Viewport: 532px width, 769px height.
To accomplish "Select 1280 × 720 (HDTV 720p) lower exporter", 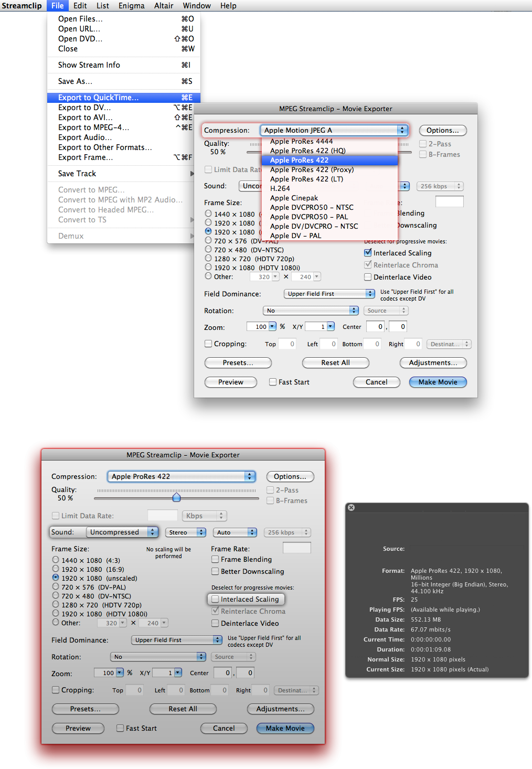I will click(56, 605).
